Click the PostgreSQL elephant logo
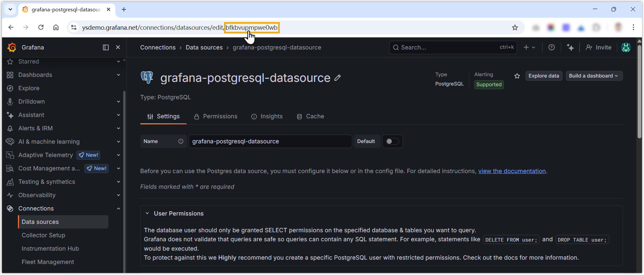The image size is (644, 275). tap(147, 77)
